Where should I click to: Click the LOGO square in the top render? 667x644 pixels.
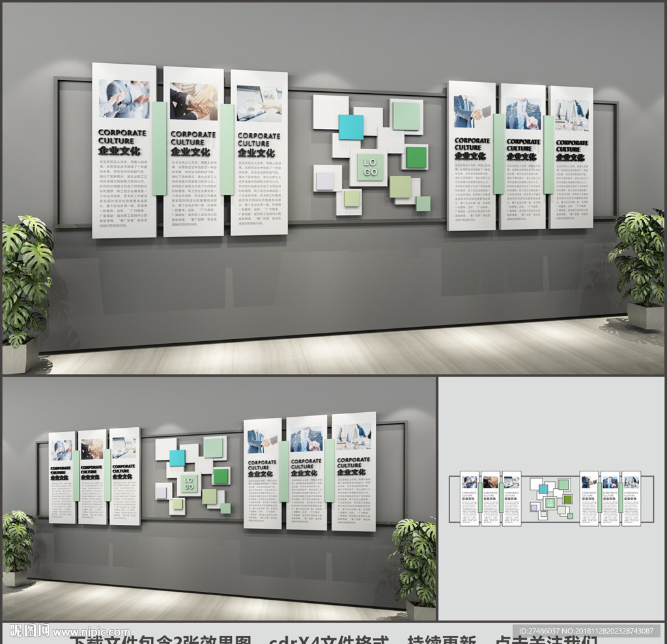click(370, 167)
